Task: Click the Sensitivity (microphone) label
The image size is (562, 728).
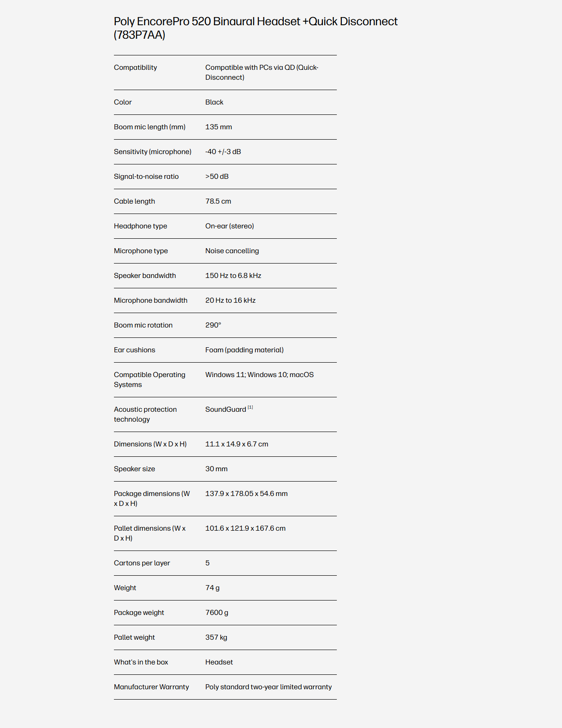Action: coord(153,152)
